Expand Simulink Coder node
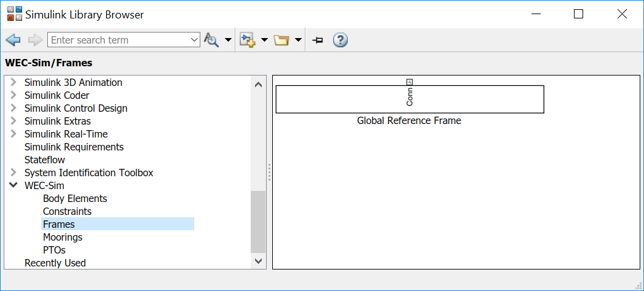Viewport: 644px width, 291px height. [14, 95]
